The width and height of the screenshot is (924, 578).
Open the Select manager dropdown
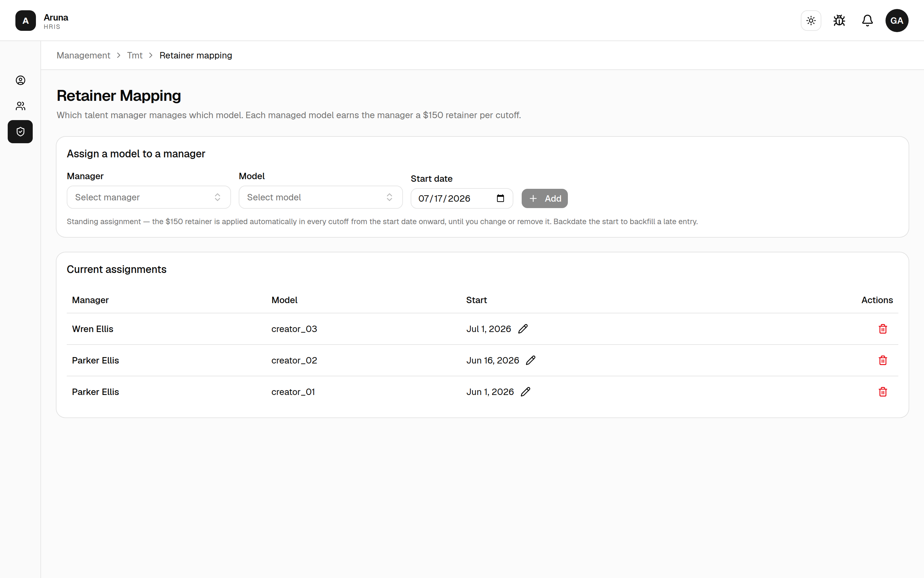click(x=149, y=197)
